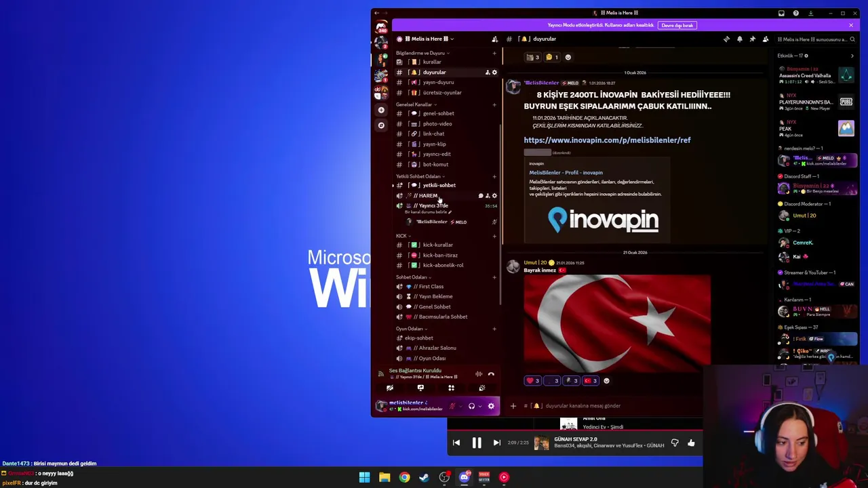Open Melis is Here server dropdown menu

[x=429, y=39]
